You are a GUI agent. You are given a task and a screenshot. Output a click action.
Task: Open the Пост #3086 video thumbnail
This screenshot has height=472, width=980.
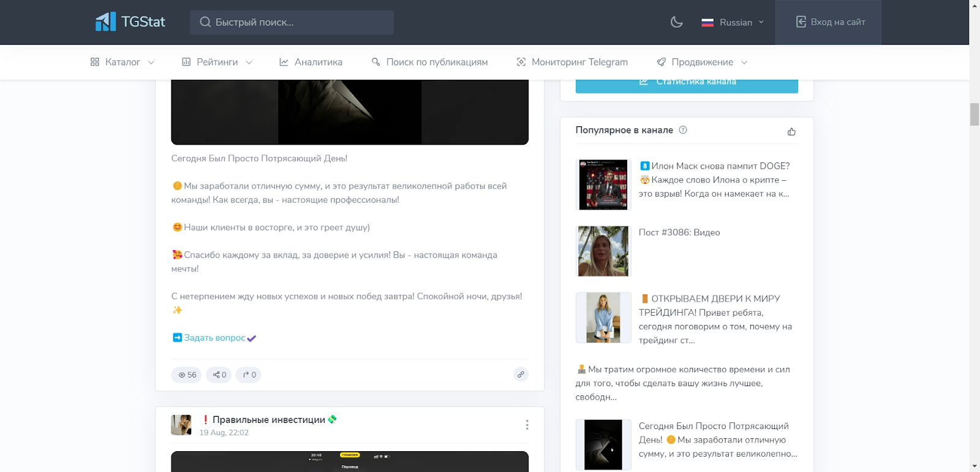point(603,251)
